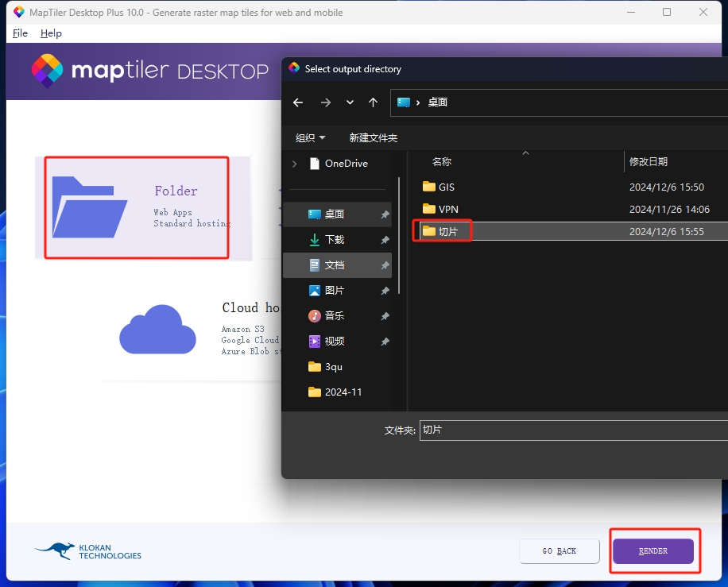This screenshot has width=728, height=587.
Task: Go up one directory level
Action: coord(373,102)
